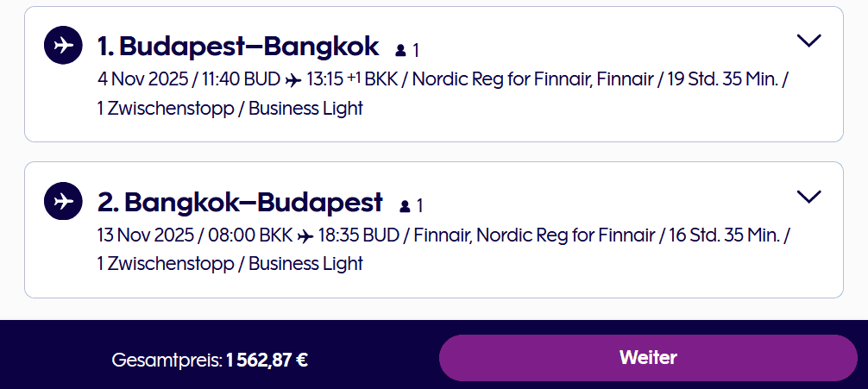Click the round plane icon beside Budapest–Bangkok
868x389 pixels.
pos(63,45)
